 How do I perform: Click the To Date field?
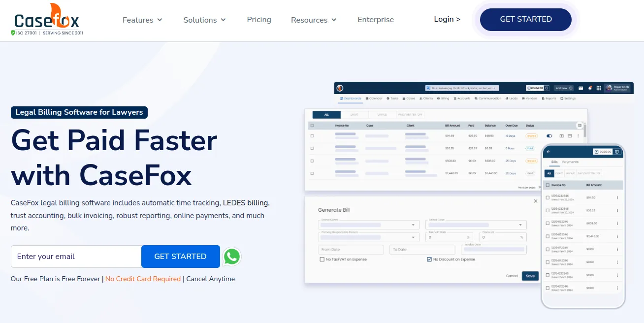pos(422,250)
